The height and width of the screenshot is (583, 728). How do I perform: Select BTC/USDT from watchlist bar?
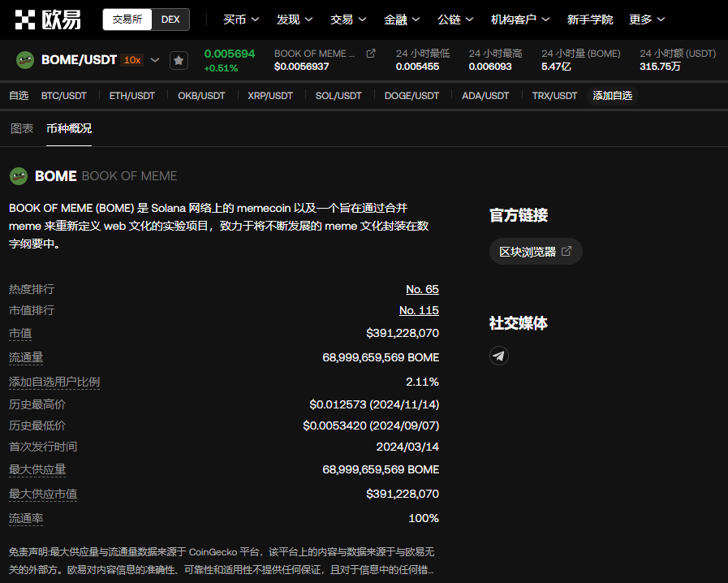tap(64, 96)
